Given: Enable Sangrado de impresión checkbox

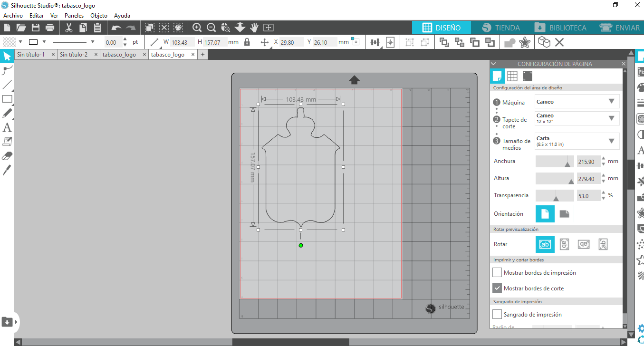Looking at the screenshot, I should (497, 314).
